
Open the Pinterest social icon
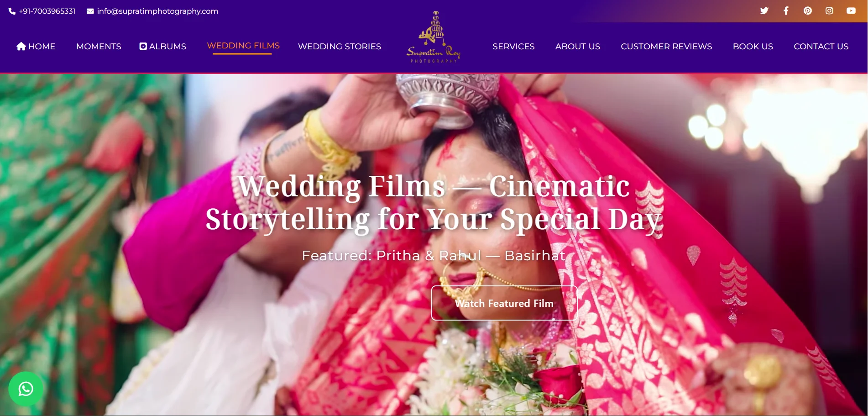tap(807, 11)
